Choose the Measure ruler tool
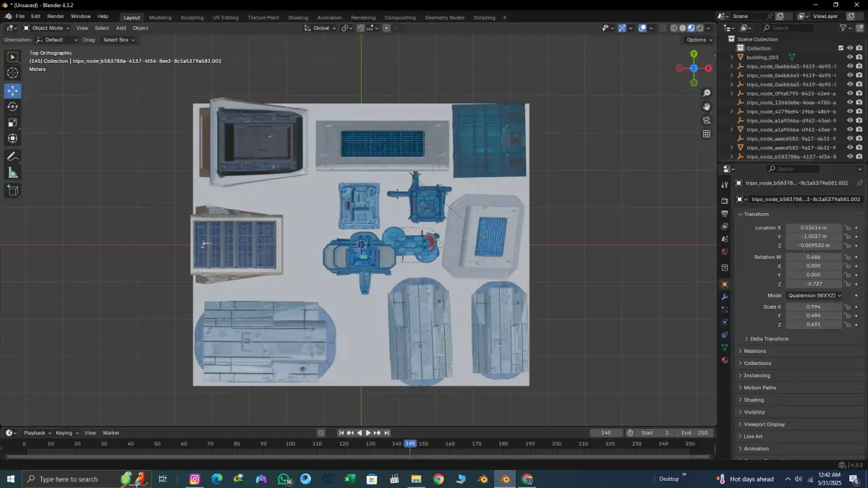Viewport: 868px width, 488px height. [12, 172]
